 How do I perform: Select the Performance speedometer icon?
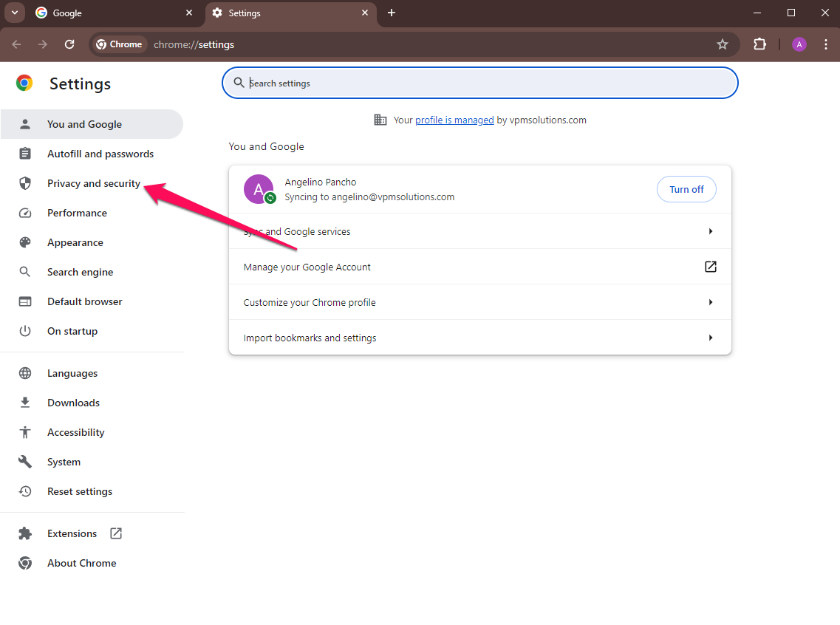tap(25, 213)
